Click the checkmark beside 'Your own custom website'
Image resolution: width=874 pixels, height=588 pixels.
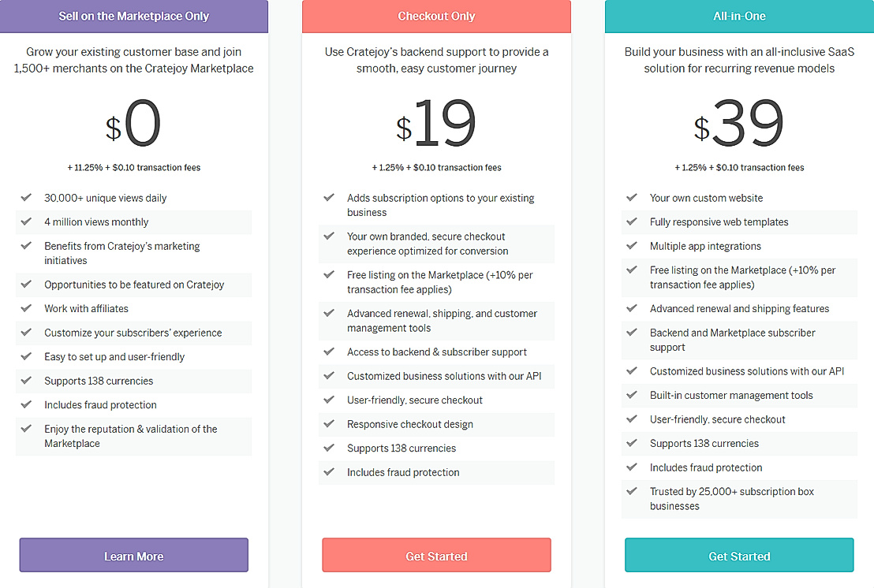click(x=632, y=198)
